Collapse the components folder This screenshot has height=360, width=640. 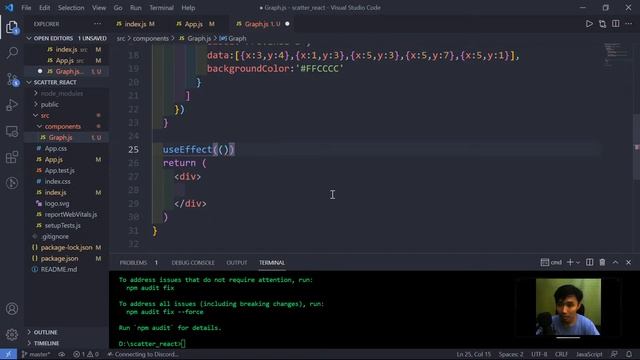tap(62, 127)
